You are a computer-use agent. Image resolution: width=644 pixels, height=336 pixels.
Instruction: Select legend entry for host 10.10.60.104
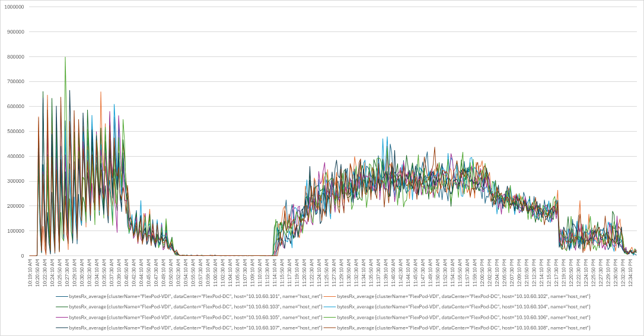[x=457, y=307]
